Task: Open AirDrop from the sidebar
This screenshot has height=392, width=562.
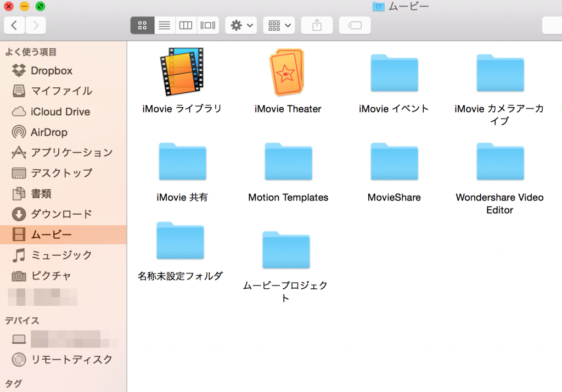Action: pos(49,132)
